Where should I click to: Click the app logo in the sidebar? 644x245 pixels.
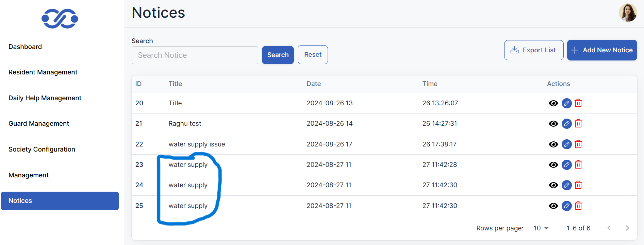point(60,19)
